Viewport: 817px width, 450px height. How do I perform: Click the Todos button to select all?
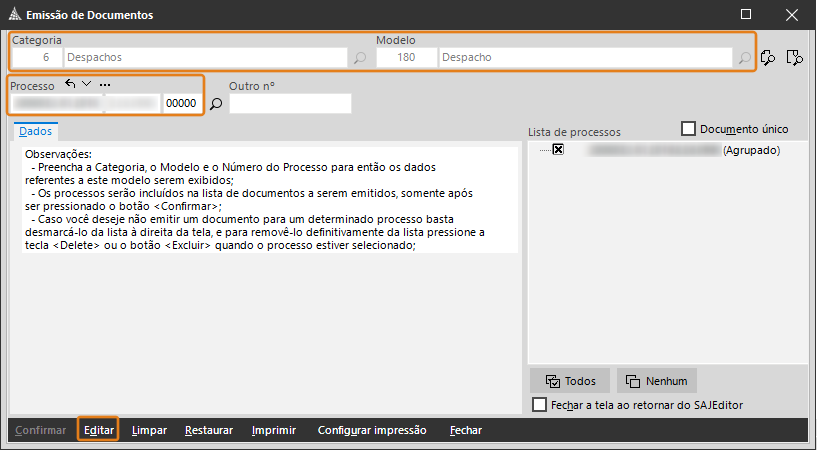pos(570,381)
